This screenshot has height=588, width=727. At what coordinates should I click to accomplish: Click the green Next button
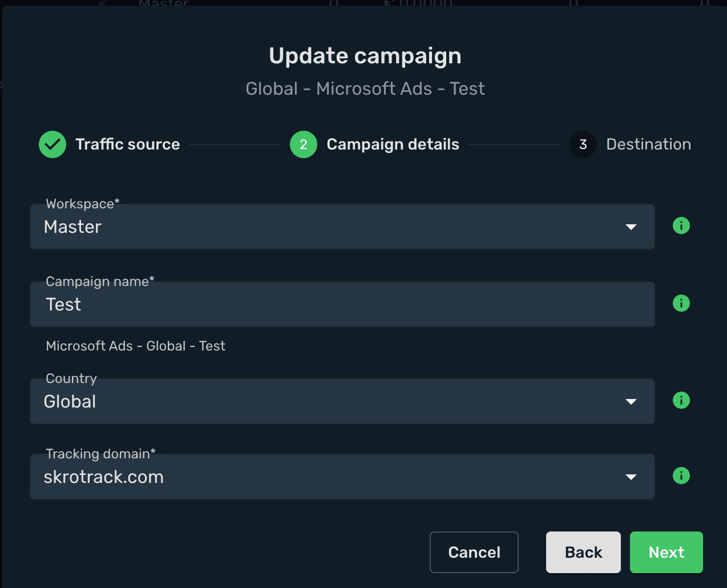point(667,552)
